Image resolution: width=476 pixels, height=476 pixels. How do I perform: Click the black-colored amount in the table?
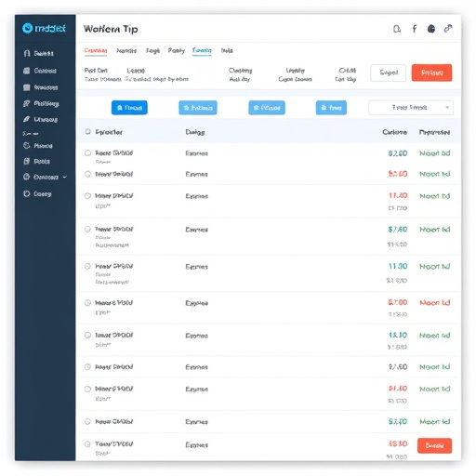point(398,367)
